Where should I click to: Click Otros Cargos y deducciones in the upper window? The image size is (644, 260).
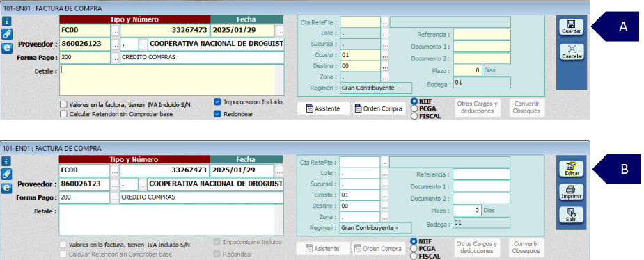(477, 108)
